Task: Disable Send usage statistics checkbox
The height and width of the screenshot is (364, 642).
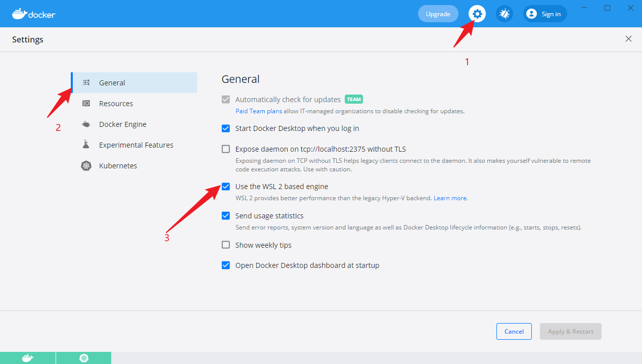Action: point(226,215)
